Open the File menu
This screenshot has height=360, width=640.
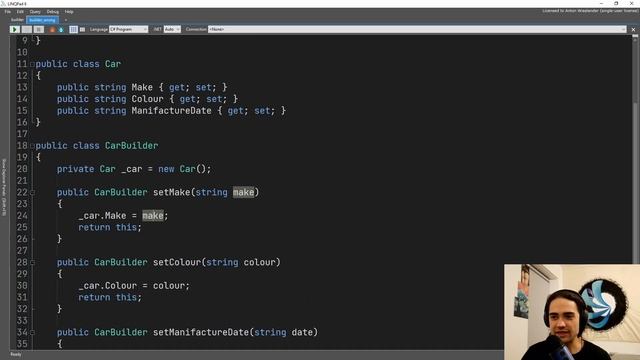coord(8,12)
